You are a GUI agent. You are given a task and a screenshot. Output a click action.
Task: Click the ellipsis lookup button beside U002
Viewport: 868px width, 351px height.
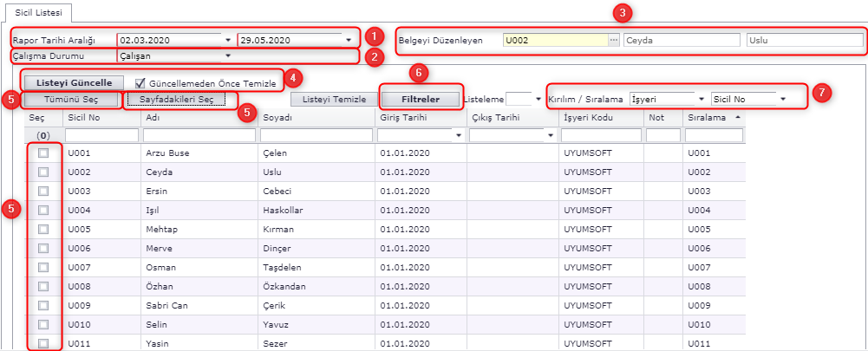click(614, 40)
